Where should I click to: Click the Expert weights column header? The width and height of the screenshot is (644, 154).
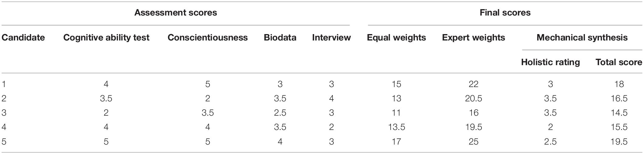click(473, 38)
